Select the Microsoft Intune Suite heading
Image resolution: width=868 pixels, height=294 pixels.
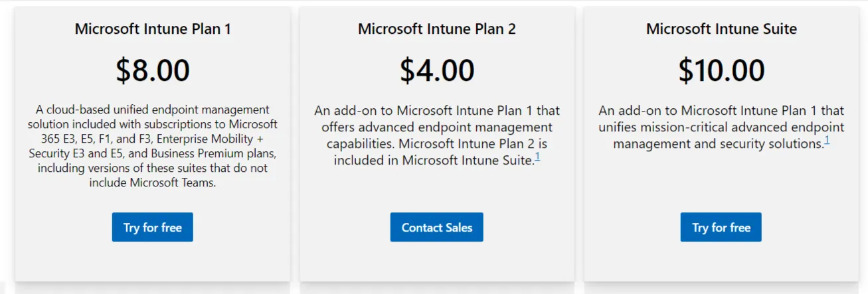(721, 29)
